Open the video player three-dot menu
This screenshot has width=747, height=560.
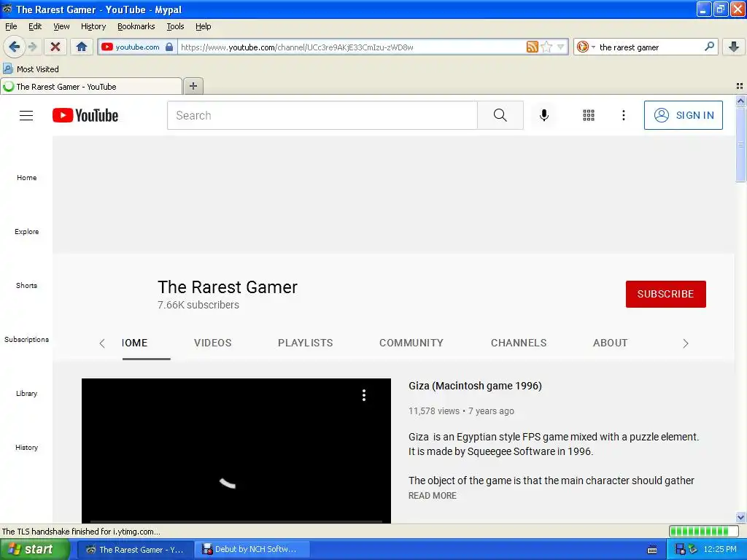pyautogui.click(x=364, y=395)
